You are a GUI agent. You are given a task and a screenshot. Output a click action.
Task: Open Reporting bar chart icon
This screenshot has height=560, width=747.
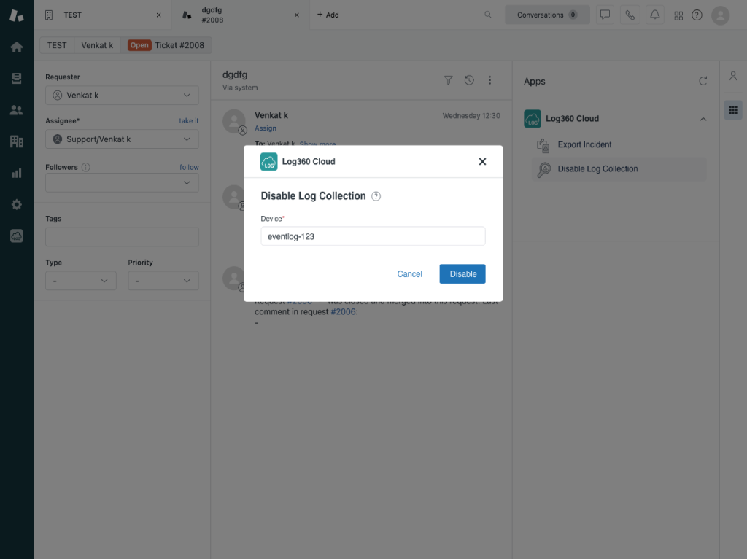click(17, 173)
